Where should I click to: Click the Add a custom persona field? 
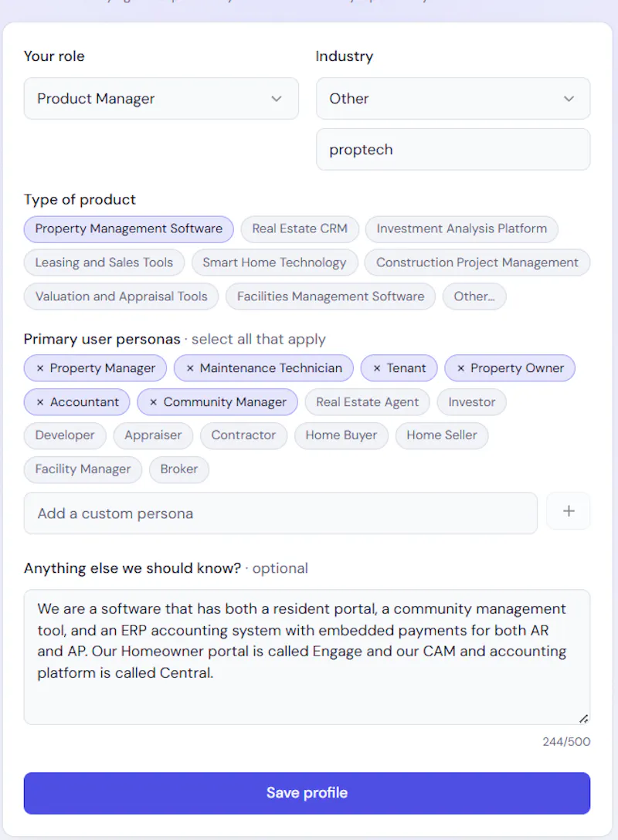coord(281,513)
